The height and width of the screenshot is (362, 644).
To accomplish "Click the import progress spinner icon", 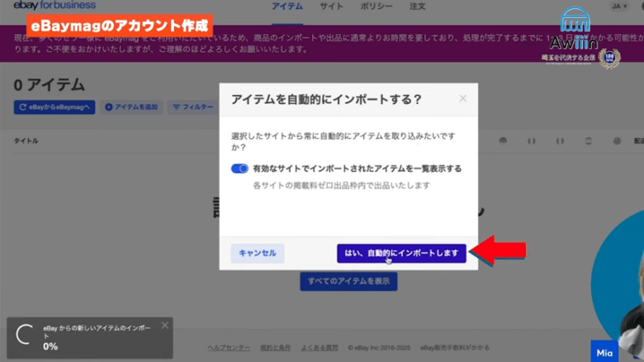I will point(26,336).
